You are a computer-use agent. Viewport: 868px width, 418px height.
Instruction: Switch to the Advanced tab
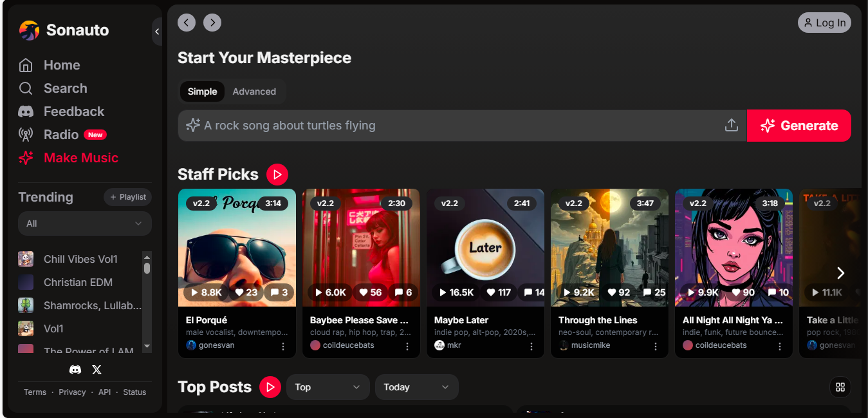[254, 91]
